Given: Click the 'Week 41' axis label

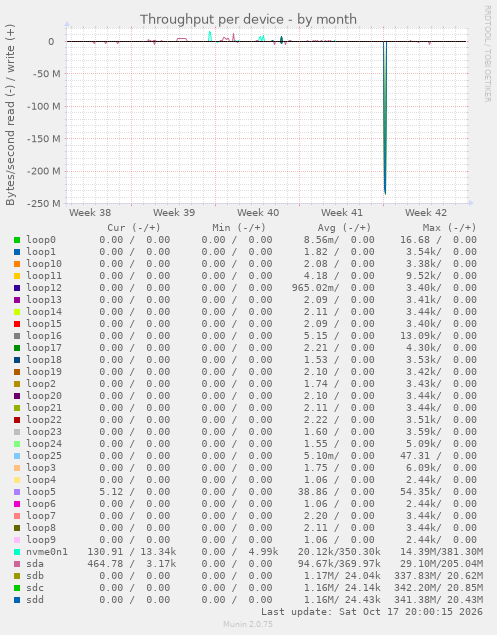Looking at the screenshot, I should (x=342, y=213).
